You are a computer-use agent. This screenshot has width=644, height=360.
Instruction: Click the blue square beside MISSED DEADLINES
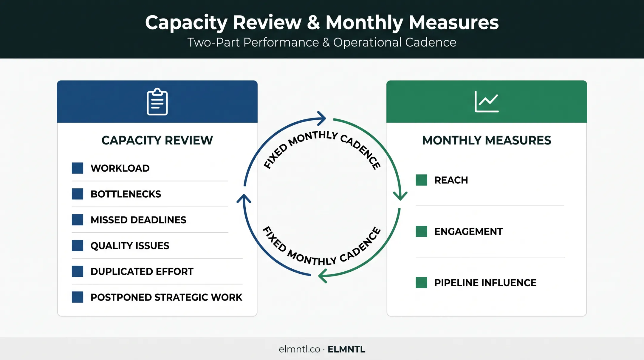[x=78, y=220]
